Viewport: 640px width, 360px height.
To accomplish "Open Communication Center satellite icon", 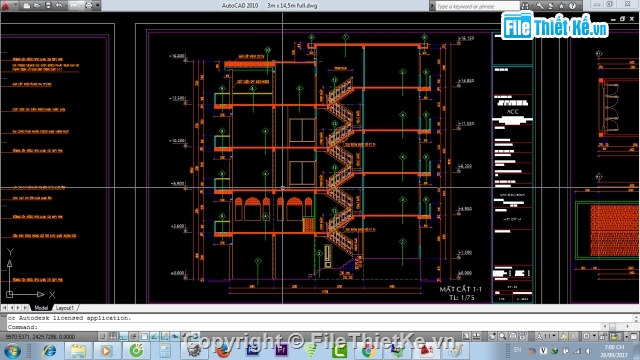I will click(551, 6).
